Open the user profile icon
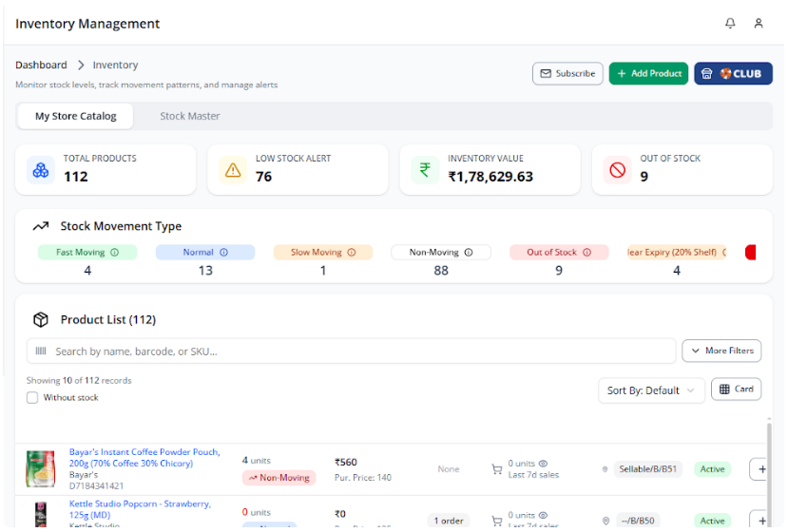The width and height of the screenshot is (788, 532). point(759,24)
